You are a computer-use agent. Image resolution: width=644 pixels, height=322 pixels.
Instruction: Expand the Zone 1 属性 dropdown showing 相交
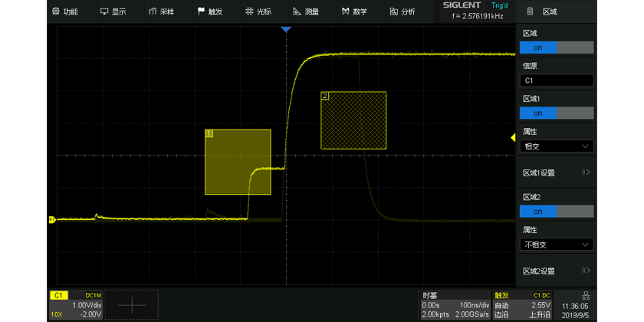coord(557,146)
